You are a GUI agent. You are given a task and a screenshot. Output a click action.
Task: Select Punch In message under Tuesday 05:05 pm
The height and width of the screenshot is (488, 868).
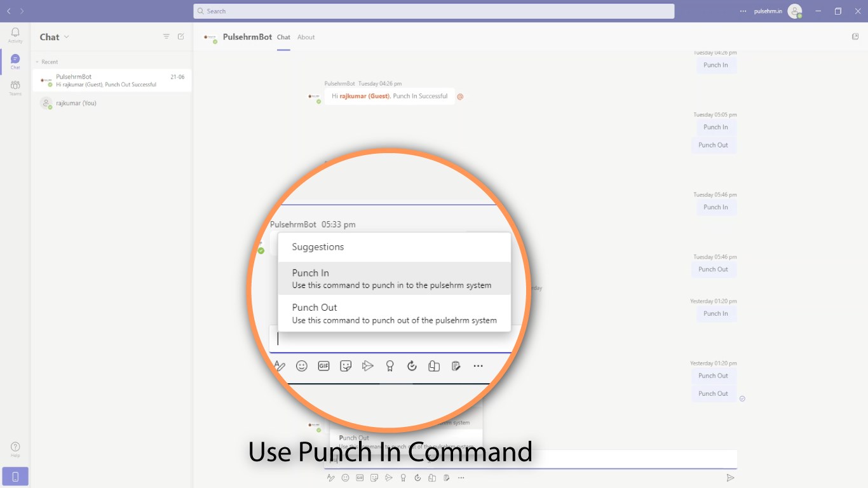(x=715, y=127)
